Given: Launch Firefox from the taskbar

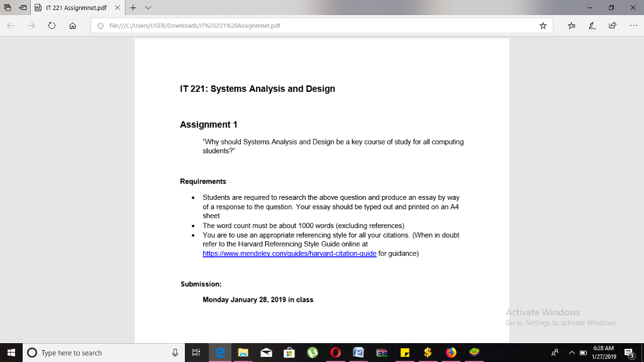Looking at the screenshot, I should point(450,352).
